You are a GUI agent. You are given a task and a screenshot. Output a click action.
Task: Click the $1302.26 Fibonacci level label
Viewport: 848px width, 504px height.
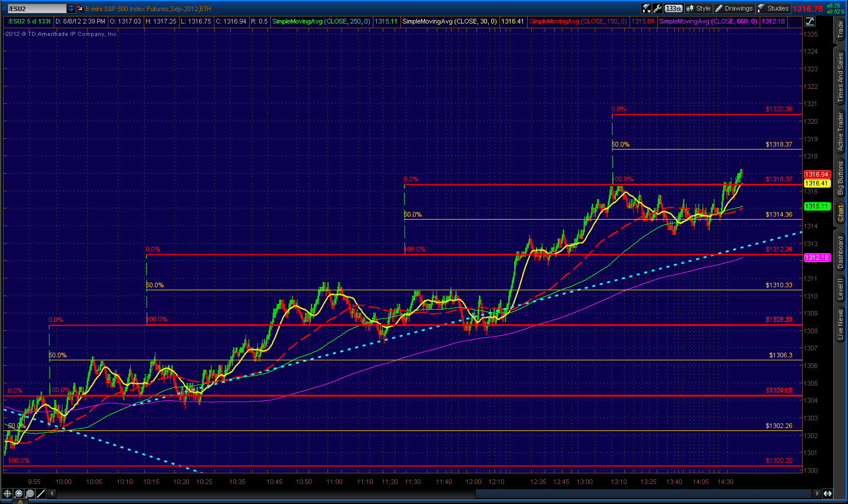pos(779,426)
